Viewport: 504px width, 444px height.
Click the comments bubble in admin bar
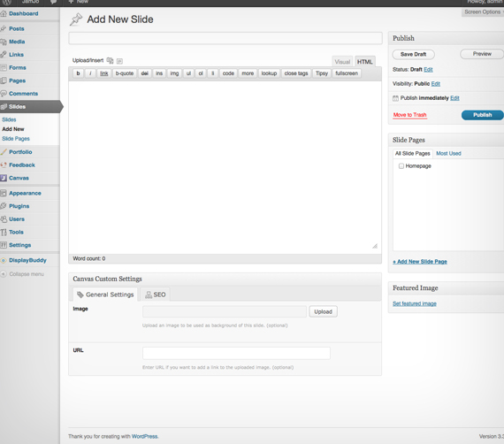coord(54,2)
